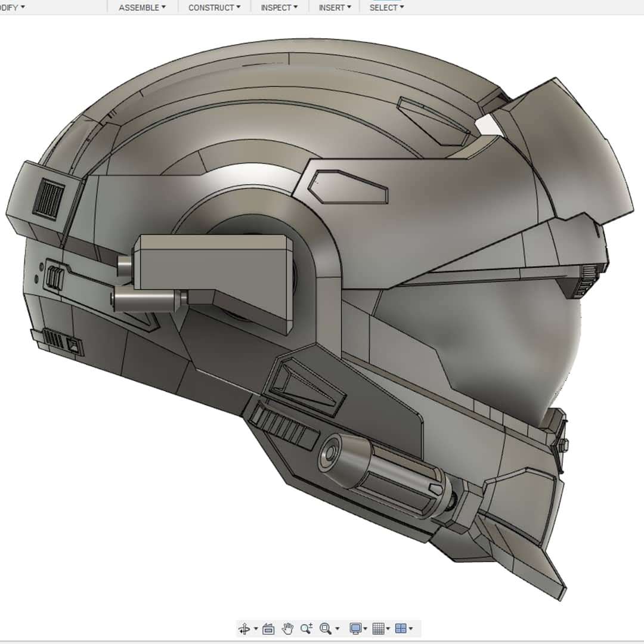This screenshot has height=644, width=644.
Task: Click the Look At icon
Action: coord(268,628)
